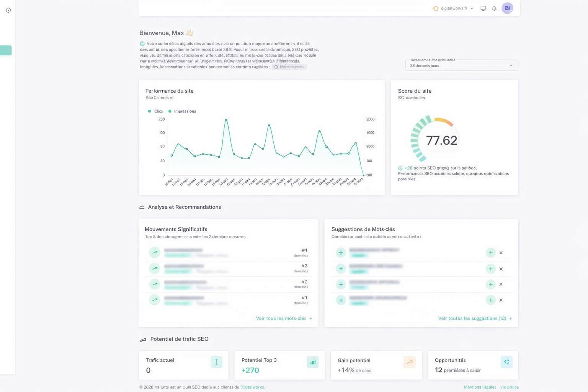Image resolution: width=588 pixels, height=392 pixels.
Task: Click the Trafic actuel cursor icon
Action: coord(216,362)
